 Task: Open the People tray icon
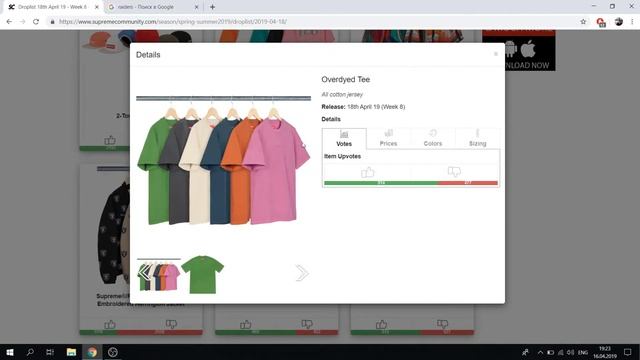525,352
